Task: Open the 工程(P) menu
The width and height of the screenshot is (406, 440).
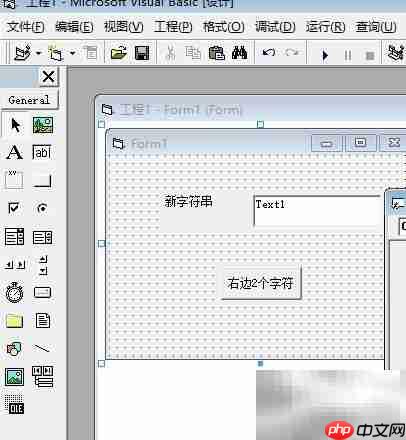Action: tap(173, 27)
